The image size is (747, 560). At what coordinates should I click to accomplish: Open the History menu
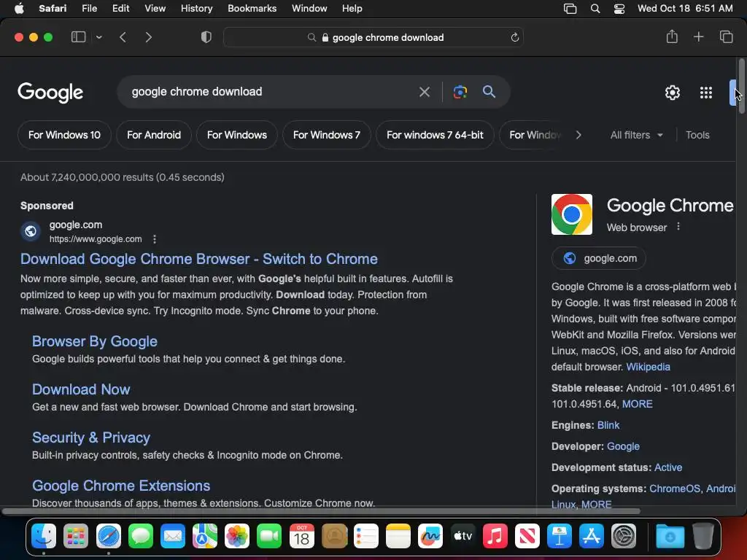tap(196, 8)
